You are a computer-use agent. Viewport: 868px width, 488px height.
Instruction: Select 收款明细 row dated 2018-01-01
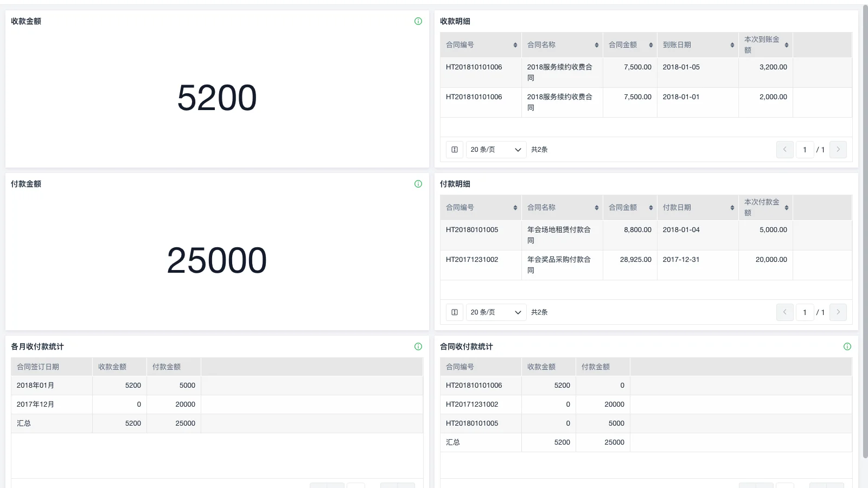click(x=646, y=102)
